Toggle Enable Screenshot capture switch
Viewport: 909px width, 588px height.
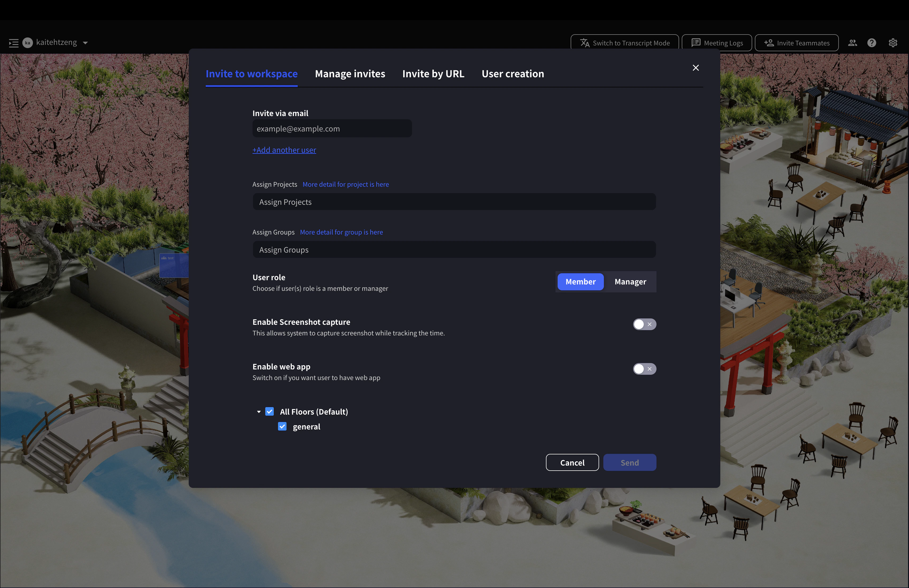point(644,324)
